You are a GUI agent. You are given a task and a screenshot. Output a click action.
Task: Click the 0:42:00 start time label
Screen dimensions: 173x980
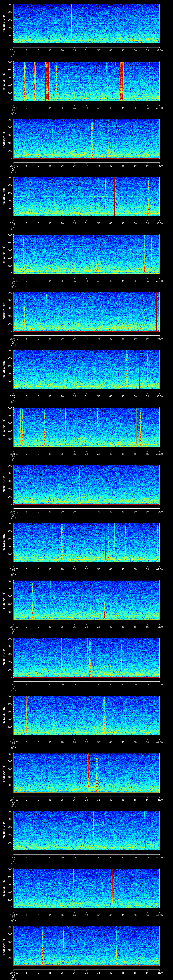14,685
